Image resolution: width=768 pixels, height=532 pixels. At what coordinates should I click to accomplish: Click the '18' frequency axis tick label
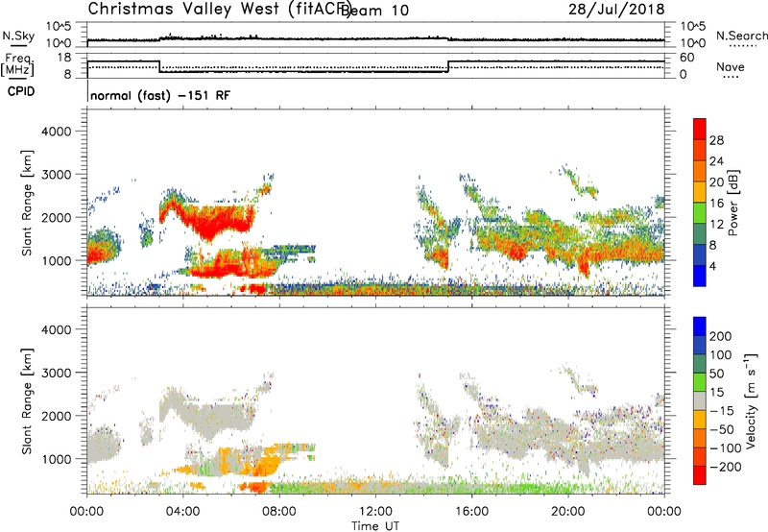pyautogui.click(x=64, y=58)
